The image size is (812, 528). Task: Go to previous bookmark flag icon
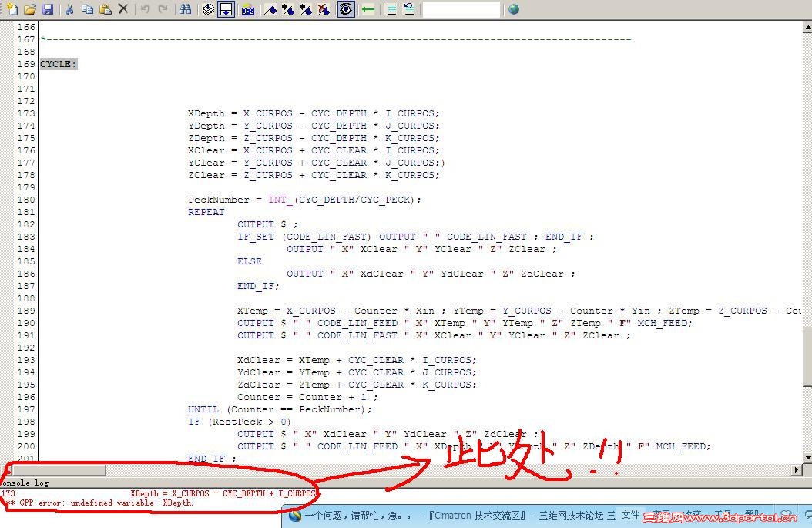[306, 9]
